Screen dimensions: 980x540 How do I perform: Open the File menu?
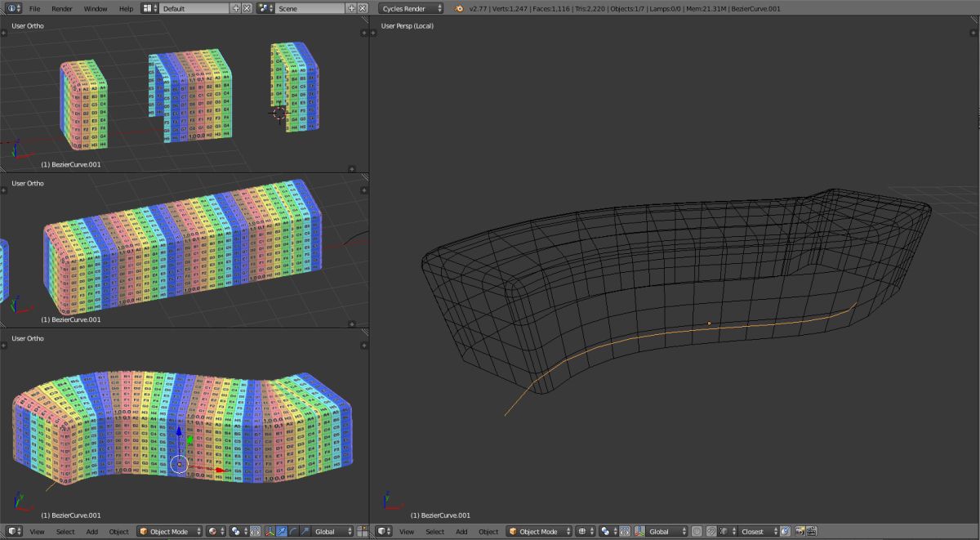pos(34,8)
